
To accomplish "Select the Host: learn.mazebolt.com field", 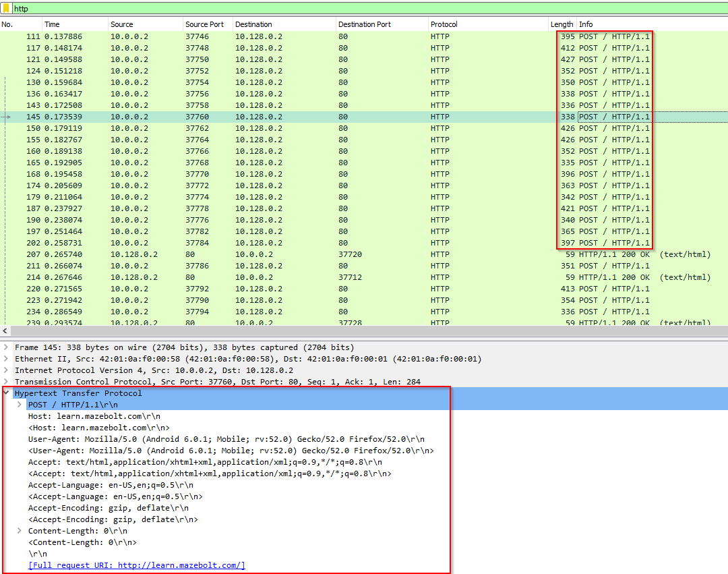I will point(85,416).
